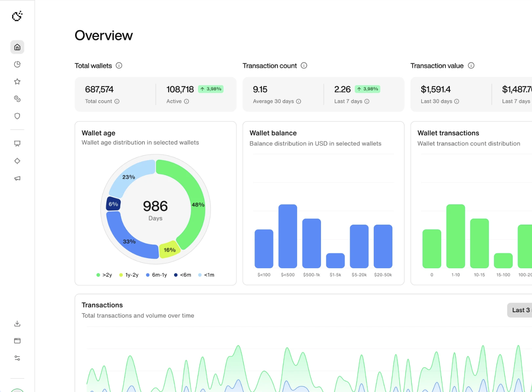This screenshot has height=392, width=532.
Task: Open the coins and tokens section
Action: (x=17, y=99)
